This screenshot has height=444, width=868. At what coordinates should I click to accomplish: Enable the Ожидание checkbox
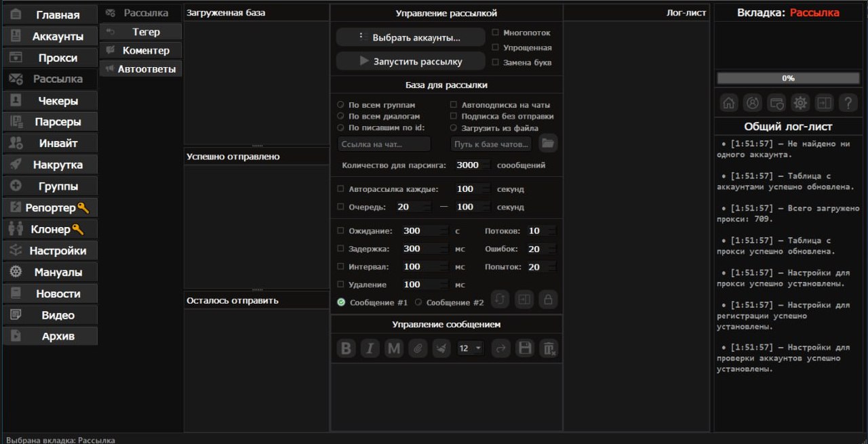pos(340,230)
